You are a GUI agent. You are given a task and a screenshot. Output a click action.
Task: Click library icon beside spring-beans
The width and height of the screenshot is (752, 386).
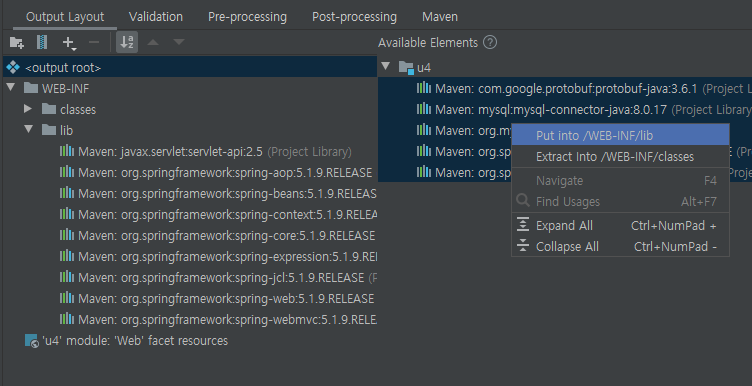click(x=67, y=193)
